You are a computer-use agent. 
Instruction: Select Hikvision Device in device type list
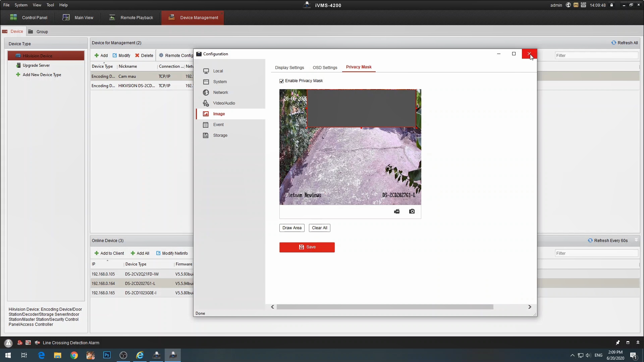(46, 56)
